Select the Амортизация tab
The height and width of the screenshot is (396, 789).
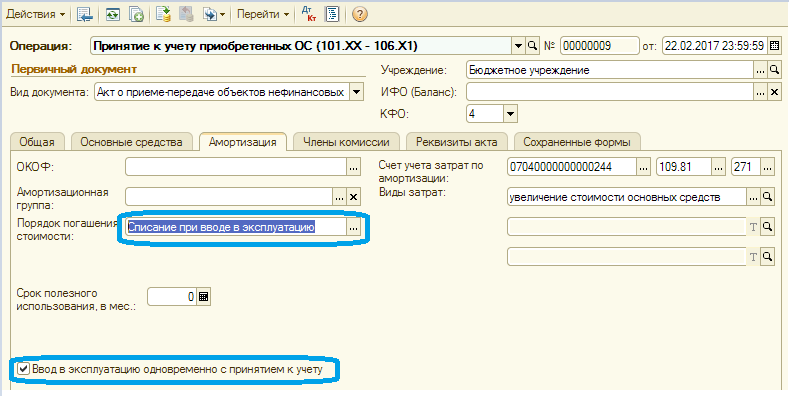[x=243, y=142]
